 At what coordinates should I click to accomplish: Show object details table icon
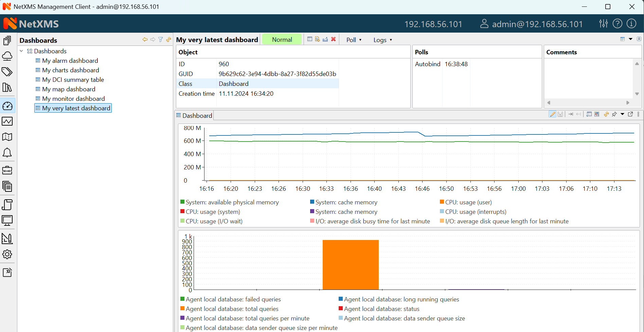pyautogui.click(x=309, y=39)
